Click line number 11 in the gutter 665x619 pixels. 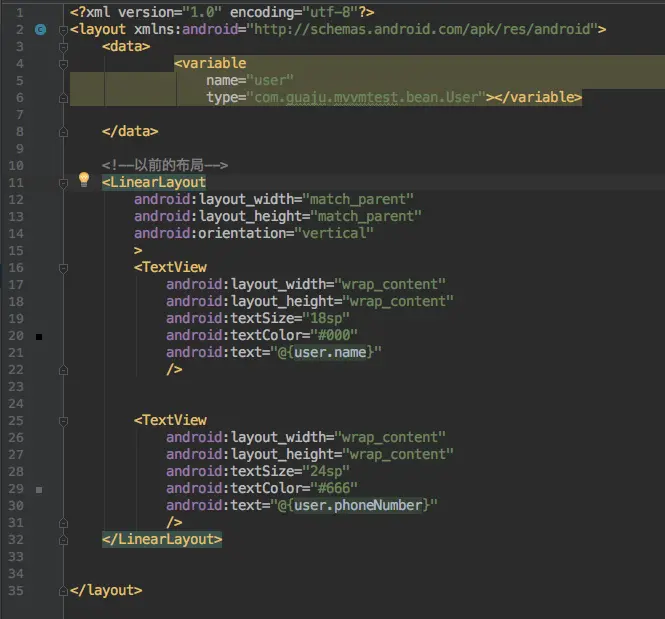click(x=16, y=183)
